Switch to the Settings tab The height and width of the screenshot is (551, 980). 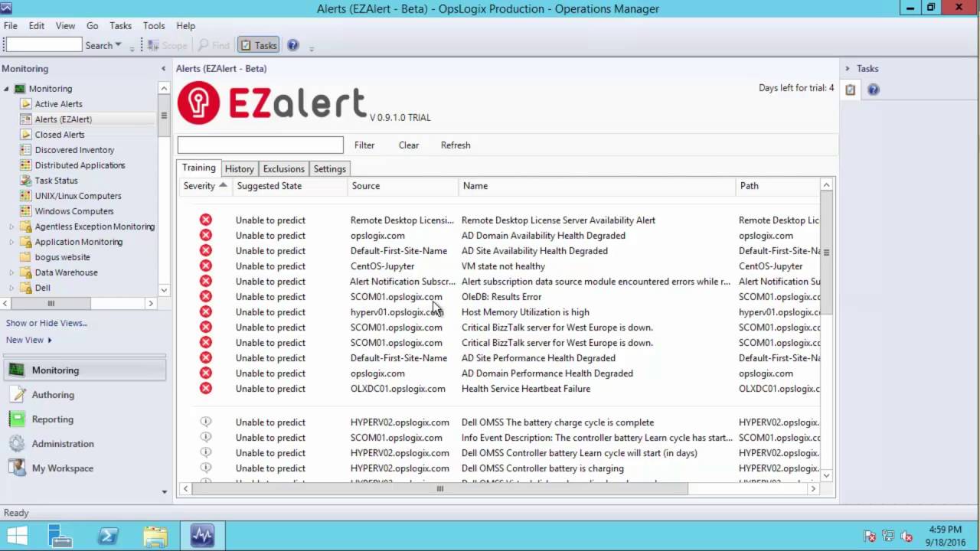(x=330, y=169)
